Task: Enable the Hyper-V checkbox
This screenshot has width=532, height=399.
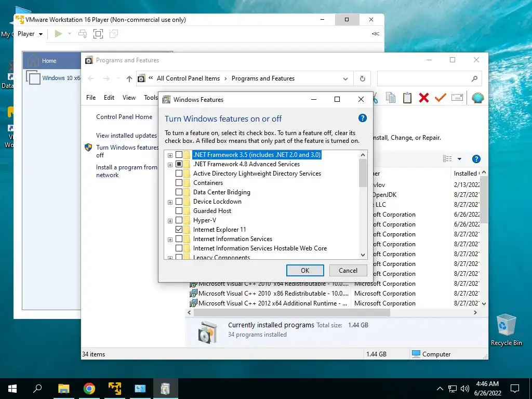Action: pyautogui.click(x=179, y=220)
